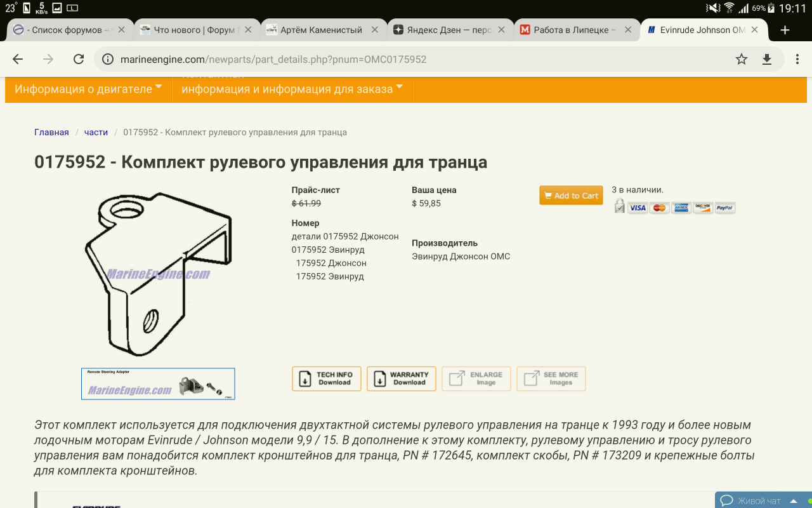Go to Главная breadcrumb link
Screen dimensions: 812x508
pyautogui.click(x=51, y=132)
